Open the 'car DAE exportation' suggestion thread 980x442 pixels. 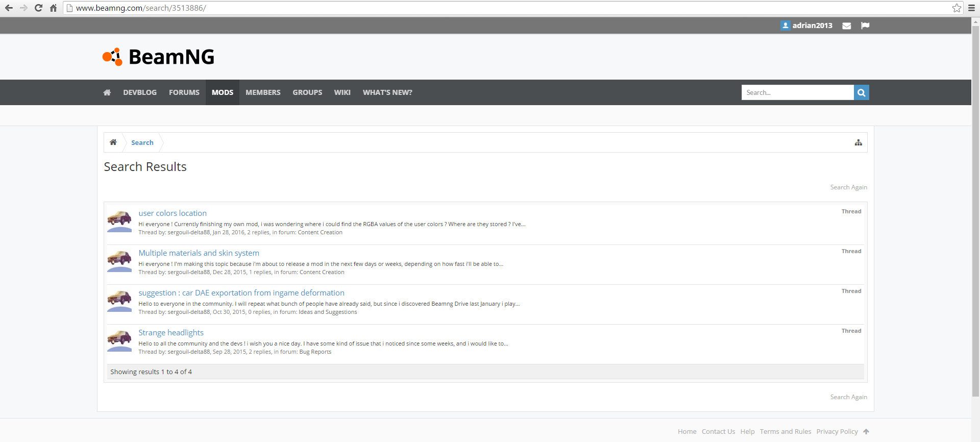click(241, 292)
